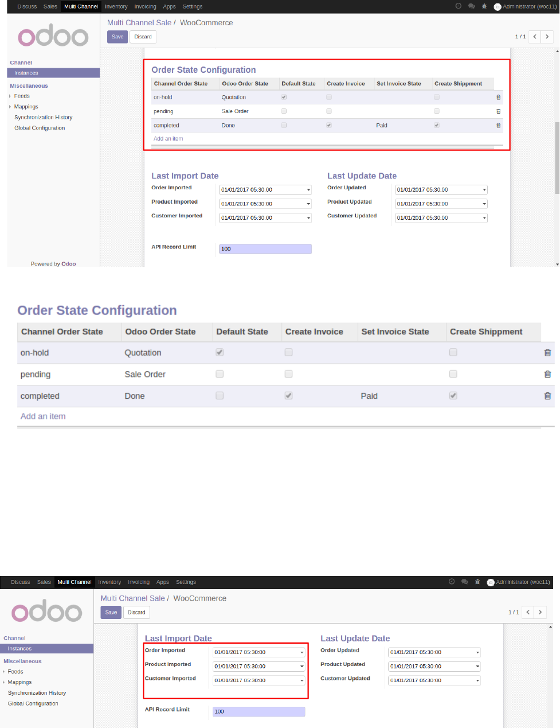Go to previous record arrow in top screenshot

[534, 37]
